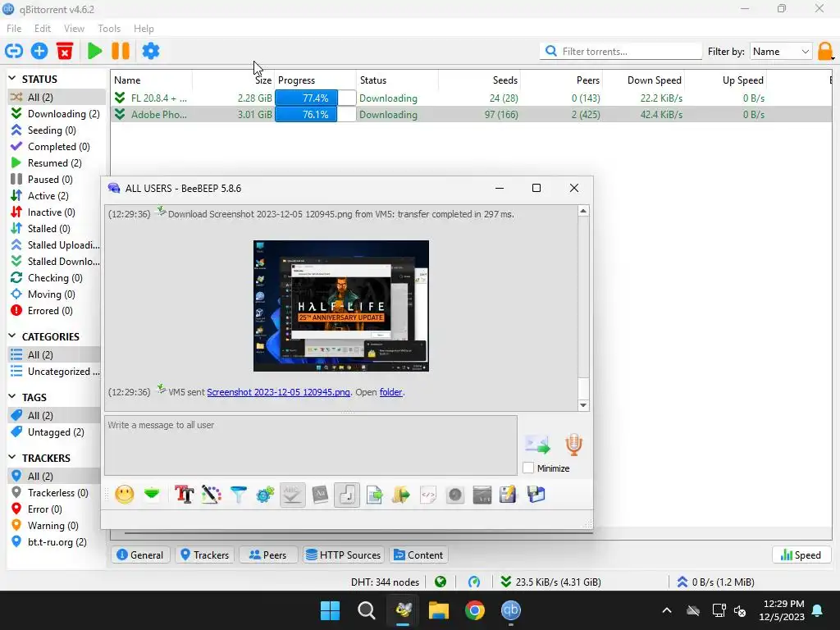Viewport: 840px width, 630px height.
Task: Click the connection status globe in status bar
Action: point(441,582)
